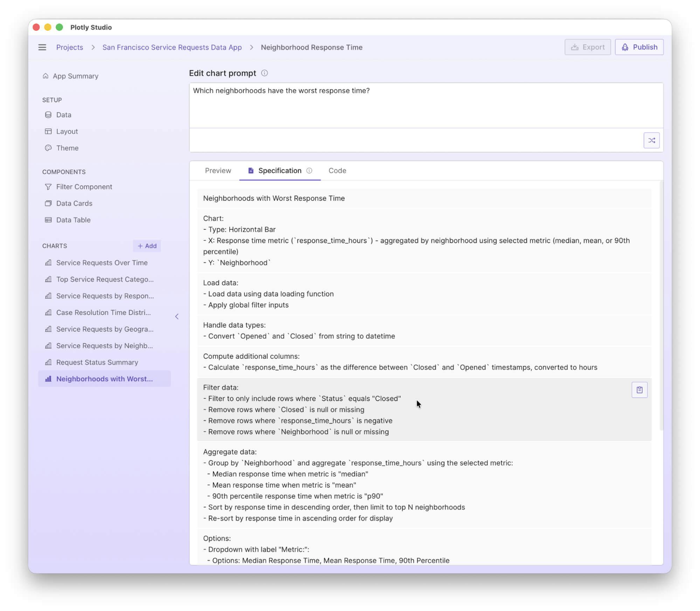This screenshot has height=611, width=700.
Task: Open Theme settings
Action: pyautogui.click(x=67, y=148)
